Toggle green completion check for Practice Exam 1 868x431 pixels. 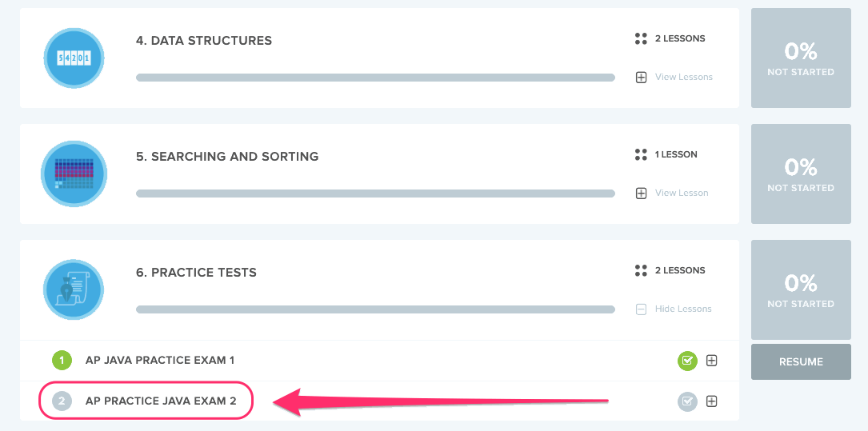(687, 361)
